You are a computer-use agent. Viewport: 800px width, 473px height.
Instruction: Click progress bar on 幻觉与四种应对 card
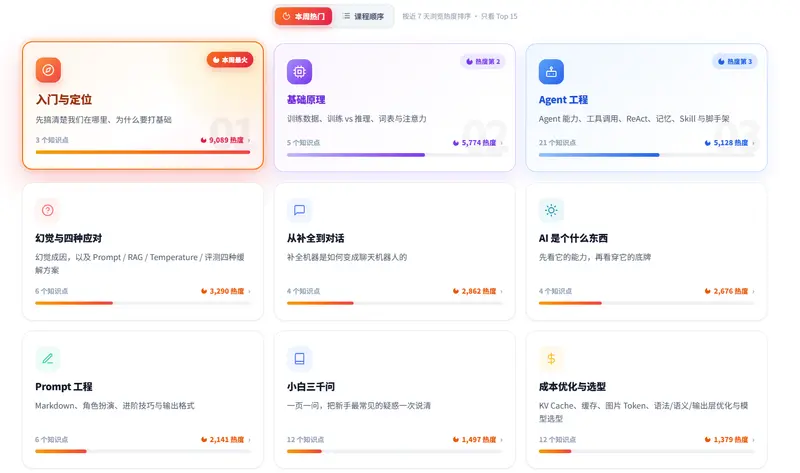pyautogui.click(x=143, y=303)
